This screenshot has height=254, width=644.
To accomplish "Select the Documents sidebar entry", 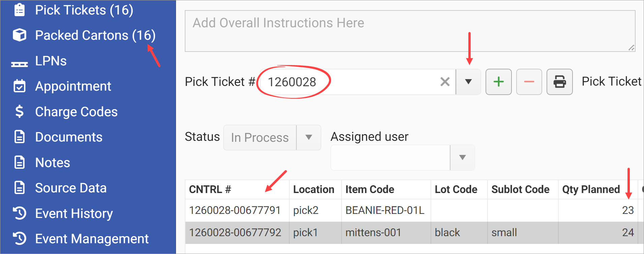I will point(69,137).
